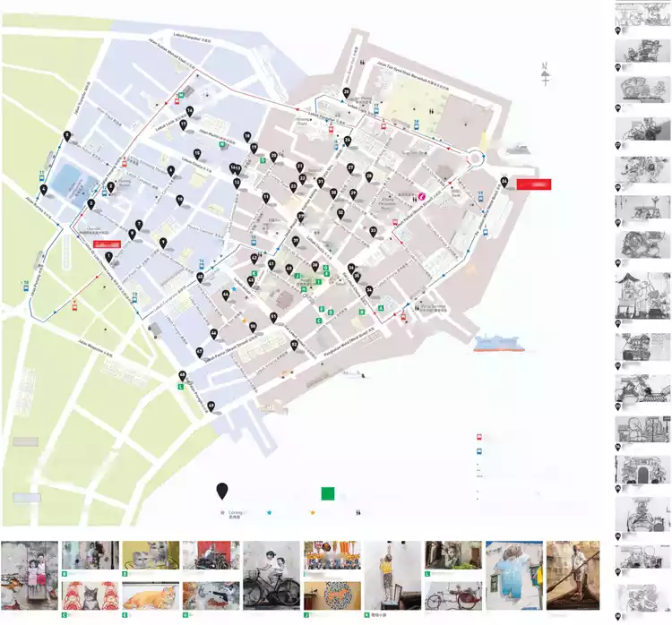The image size is (672, 625).
Task: Click the red label next to marker 24
Action: (x=534, y=184)
